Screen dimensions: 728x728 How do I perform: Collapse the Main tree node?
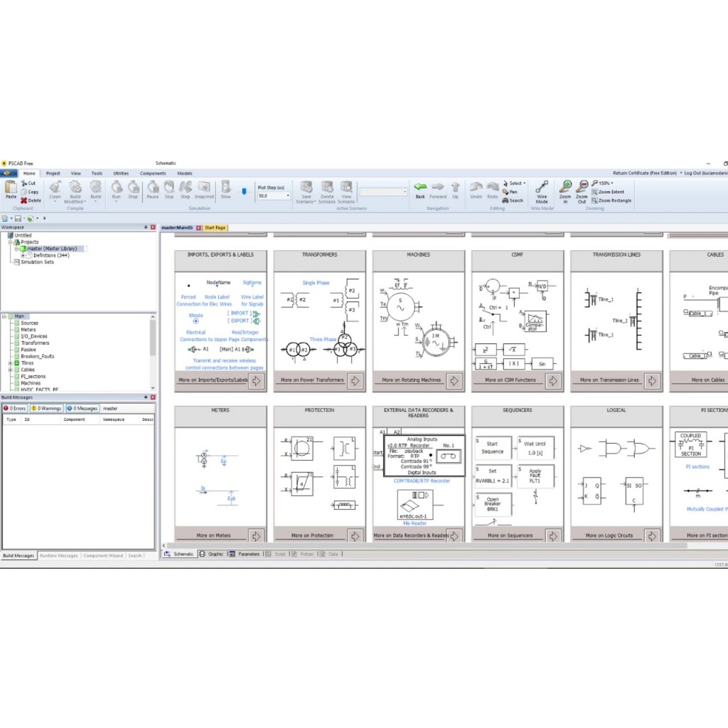click(4, 316)
